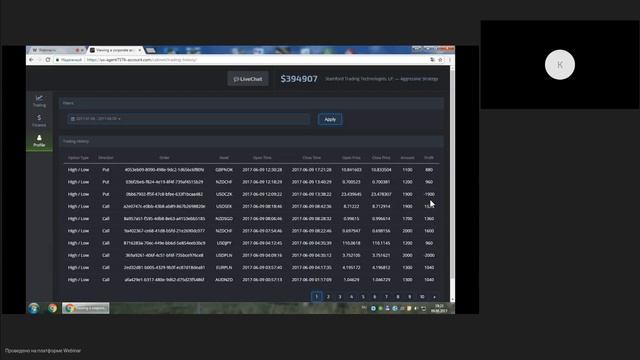This screenshot has height=360, width=640.
Task: Click the Chrome icon pinned on taskbar
Action: click(52, 308)
